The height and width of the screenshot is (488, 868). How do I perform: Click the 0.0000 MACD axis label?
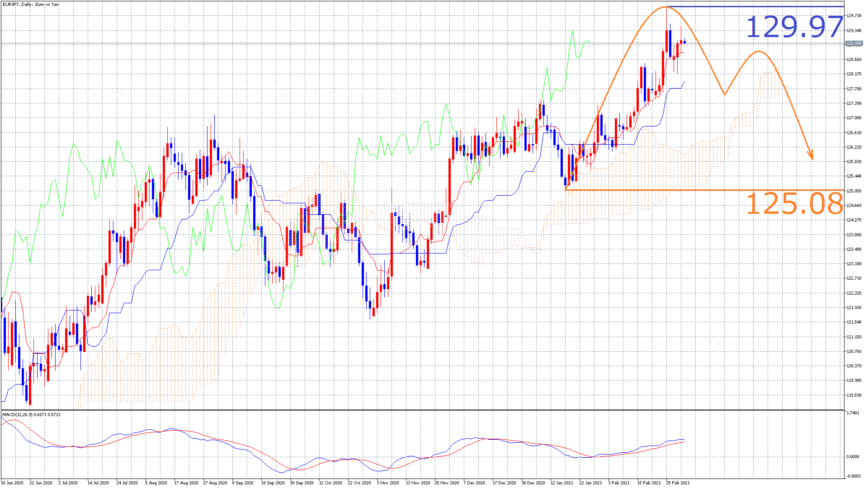[x=853, y=457]
